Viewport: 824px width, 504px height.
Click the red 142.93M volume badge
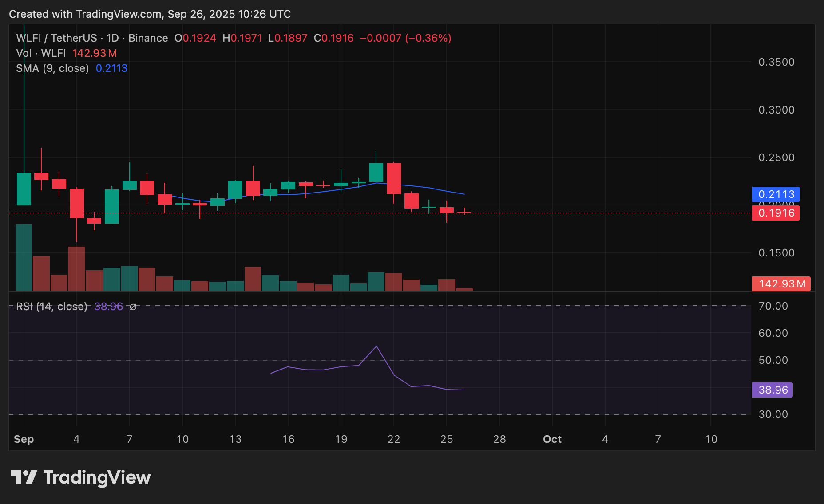click(x=781, y=283)
